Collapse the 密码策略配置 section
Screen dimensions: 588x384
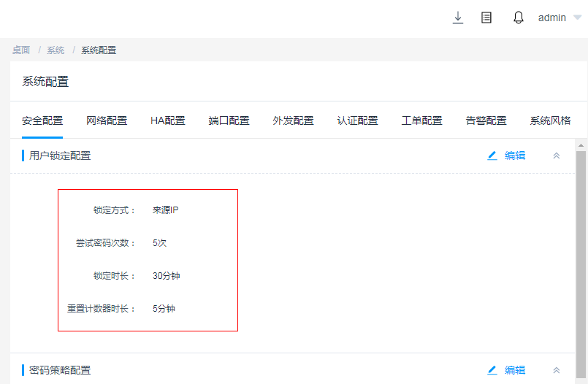pos(557,370)
